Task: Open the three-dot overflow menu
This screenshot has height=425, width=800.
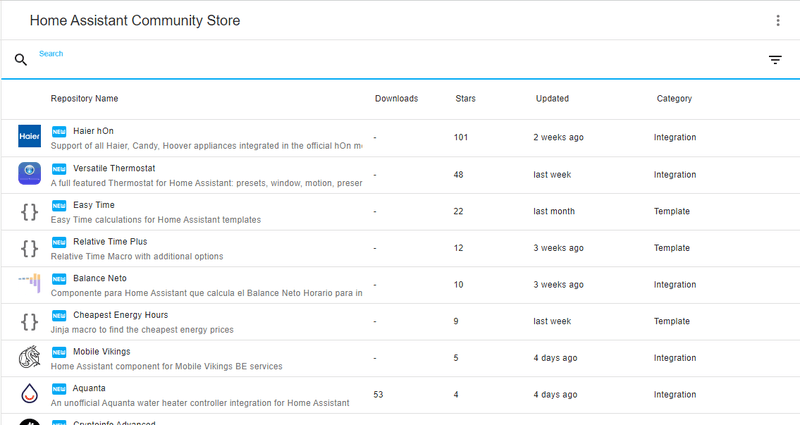Action: pyautogui.click(x=778, y=20)
